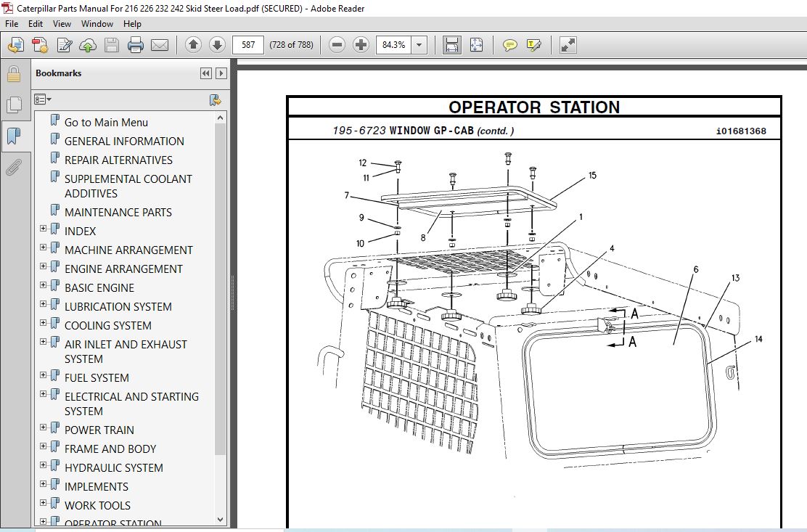Open the sign document pen icon

pyautogui.click(x=65, y=45)
